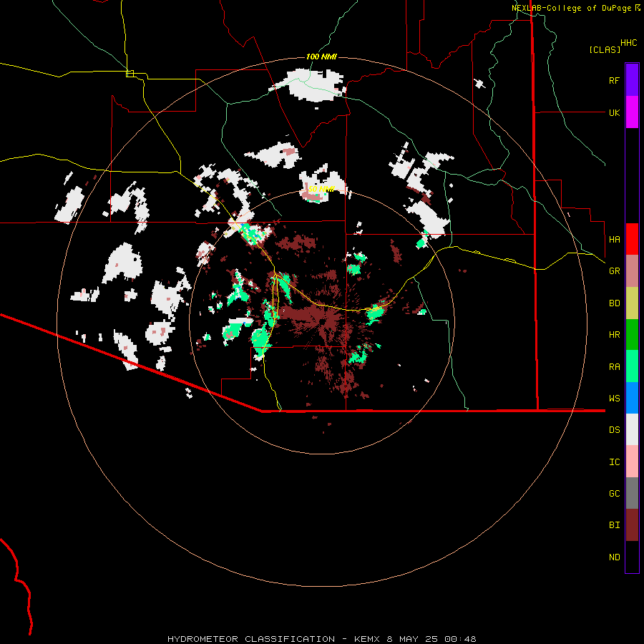Click the '8 MAY 25' date text
Viewport: 644px width, 644px height.
click(x=412, y=639)
